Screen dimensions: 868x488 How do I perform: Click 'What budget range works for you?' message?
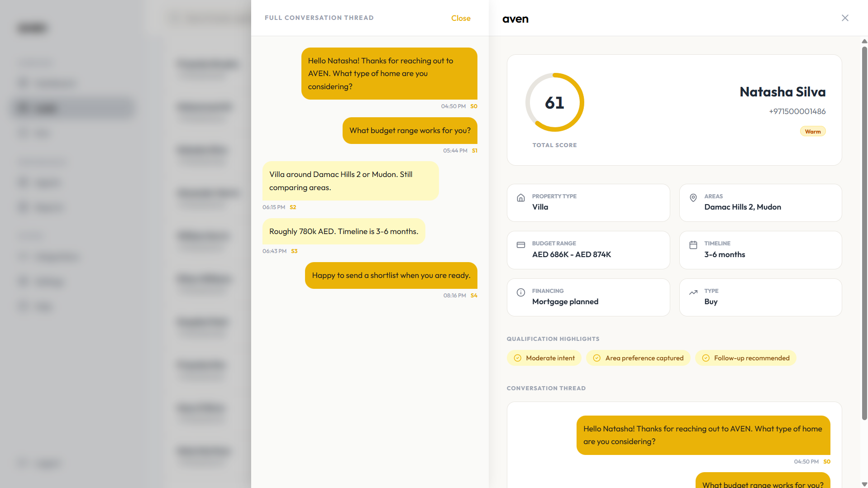point(410,130)
